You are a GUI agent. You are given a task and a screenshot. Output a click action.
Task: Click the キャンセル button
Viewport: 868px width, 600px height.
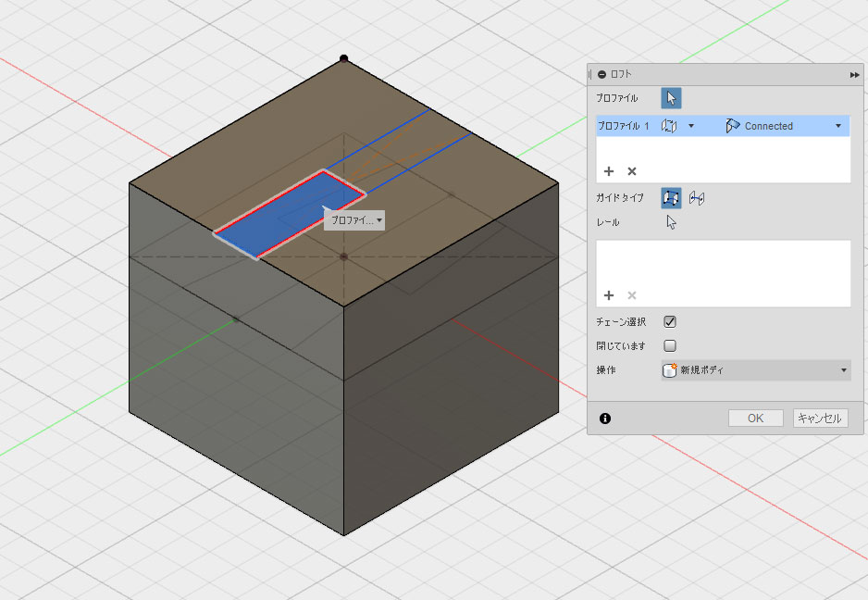click(819, 419)
